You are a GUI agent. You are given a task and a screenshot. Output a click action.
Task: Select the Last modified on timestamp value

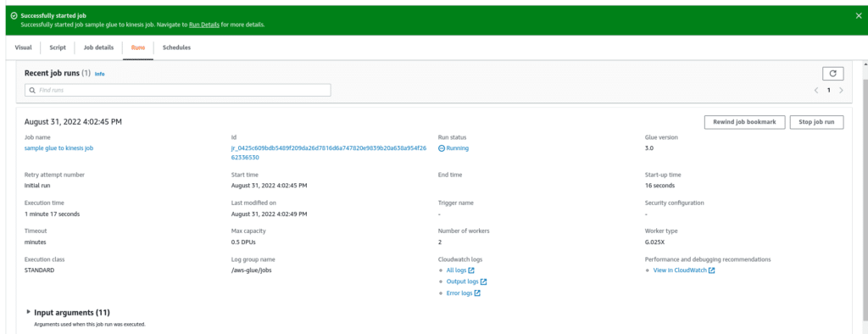coord(269,214)
